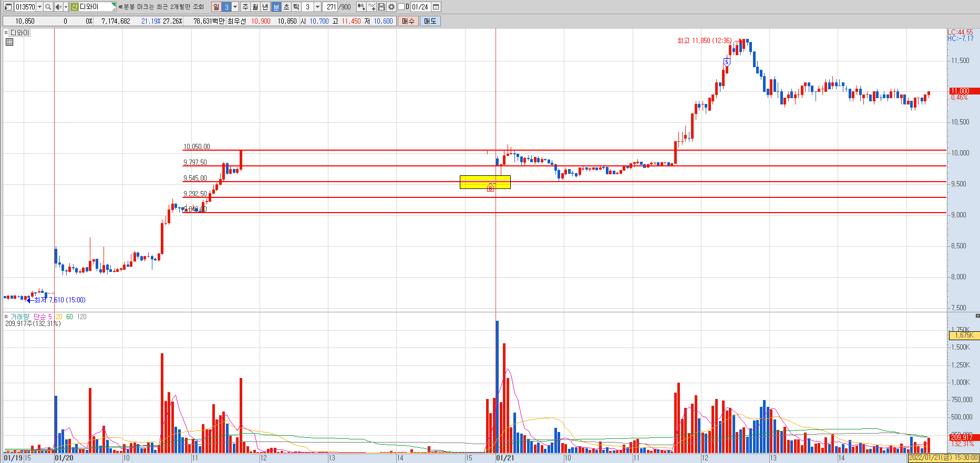Click the current price tag 11,000
Viewport: 980px width, 463px height.
(964, 91)
